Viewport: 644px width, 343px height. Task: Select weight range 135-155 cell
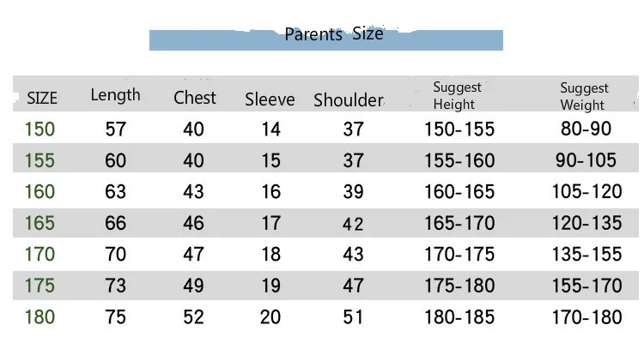[x=586, y=255]
